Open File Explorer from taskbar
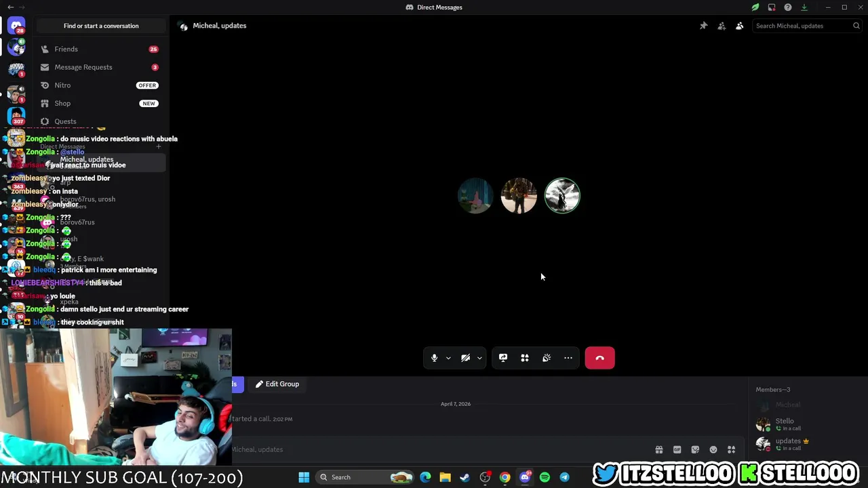The width and height of the screenshot is (868, 488). [445, 477]
